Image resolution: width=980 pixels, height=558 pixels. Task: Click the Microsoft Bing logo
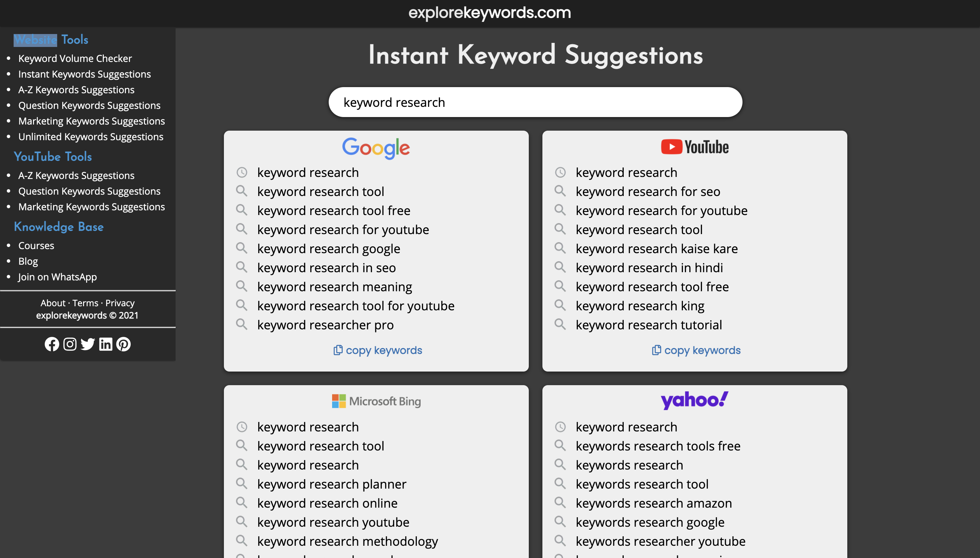[x=376, y=401]
